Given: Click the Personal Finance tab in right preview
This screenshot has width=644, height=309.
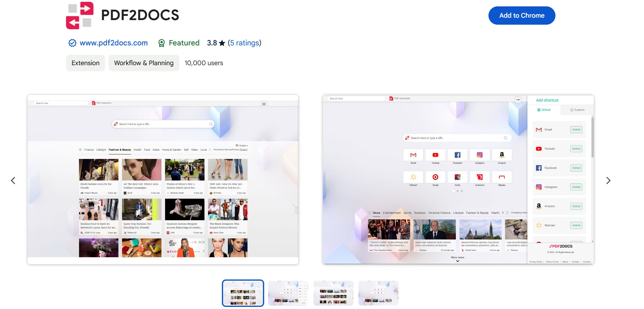Looking at the screenshot, I should click(439, 213).
